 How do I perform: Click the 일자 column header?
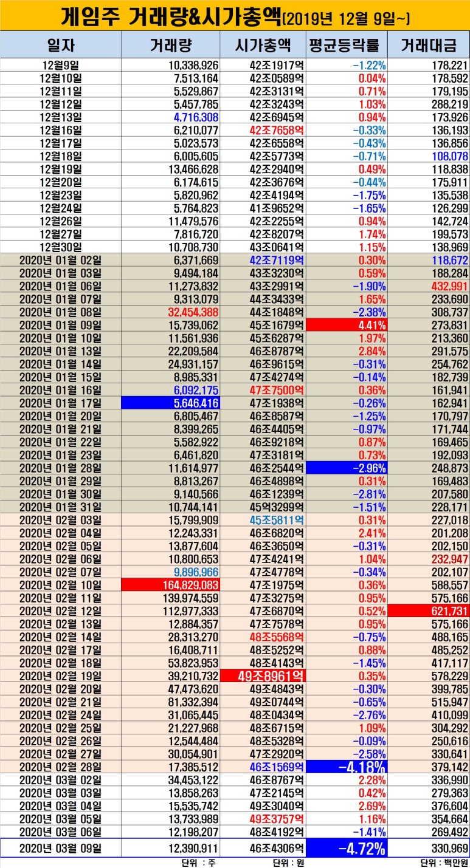[61, 46]
